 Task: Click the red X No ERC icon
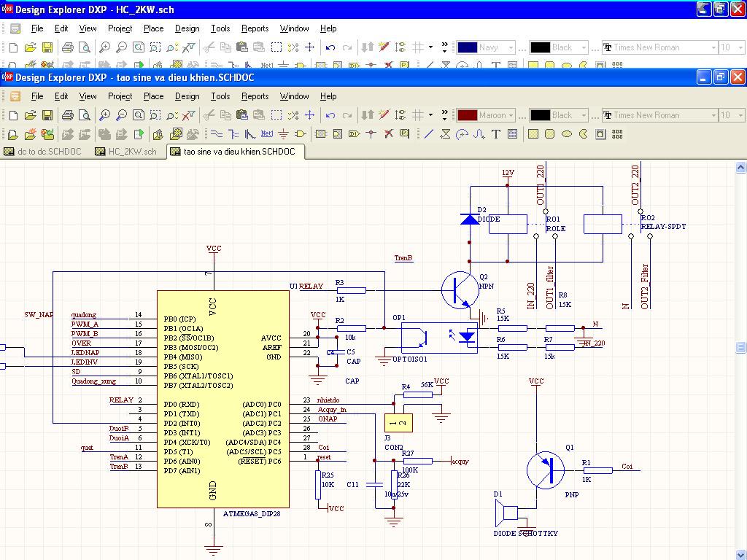[x=388, y=134]
